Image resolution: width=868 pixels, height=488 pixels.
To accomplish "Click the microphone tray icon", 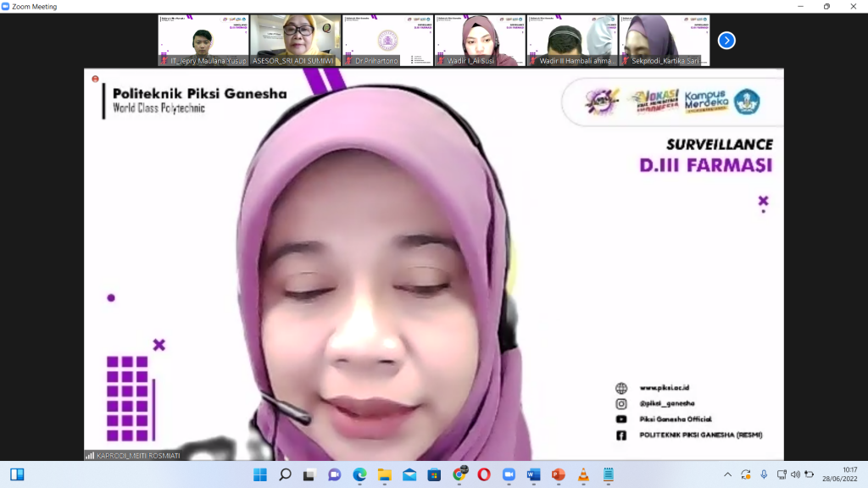I will [764, 474].
